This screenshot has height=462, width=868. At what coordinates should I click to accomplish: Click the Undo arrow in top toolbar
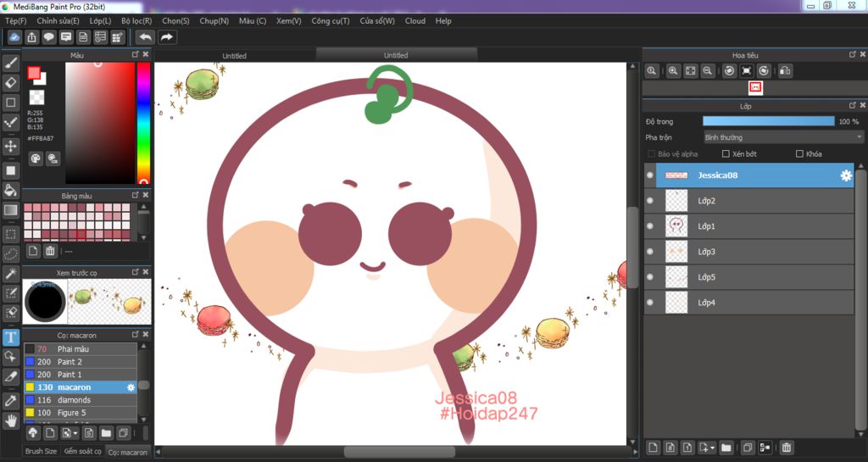(145, 37)
